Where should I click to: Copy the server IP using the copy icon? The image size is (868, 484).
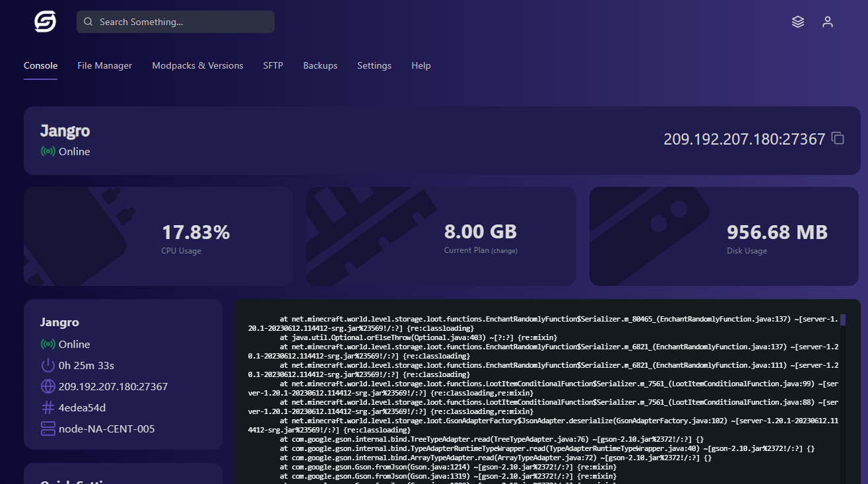838,139
